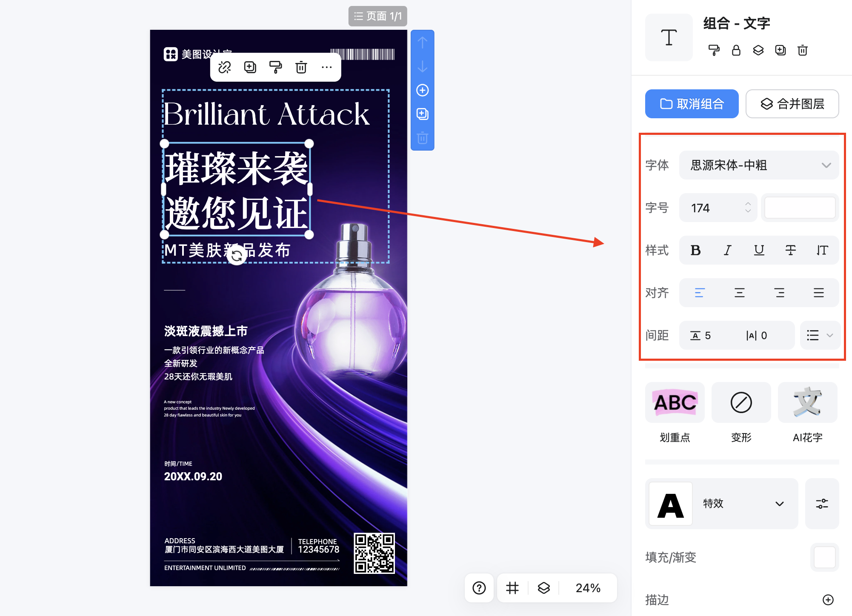Lock the selected text group

[x=737, y=51]
